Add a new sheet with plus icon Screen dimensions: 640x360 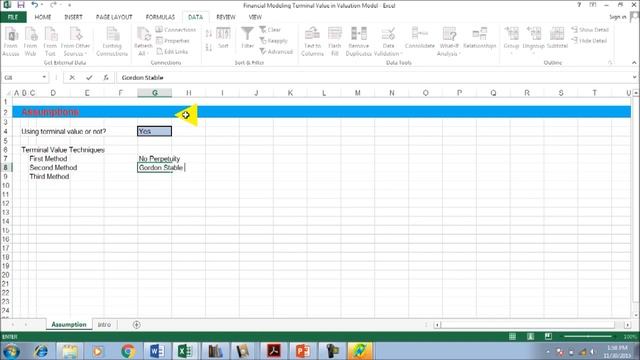(x=136, y=325)
